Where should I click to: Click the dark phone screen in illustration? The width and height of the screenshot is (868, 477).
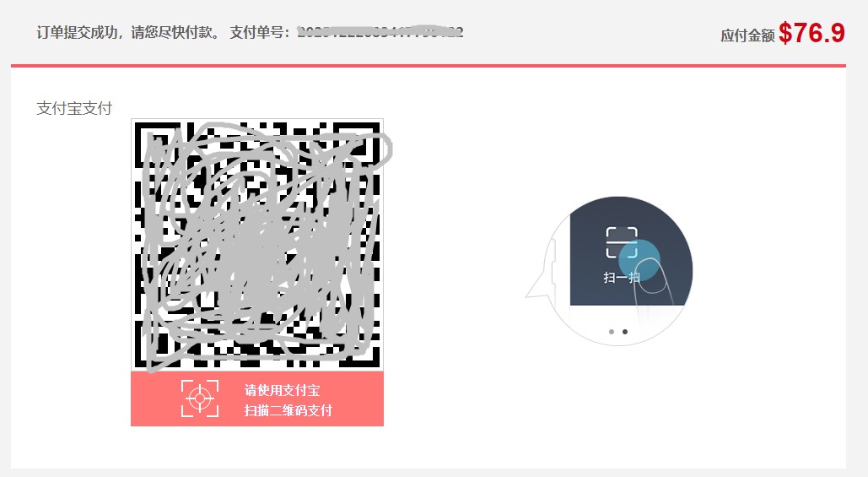[x=631, y=252]
